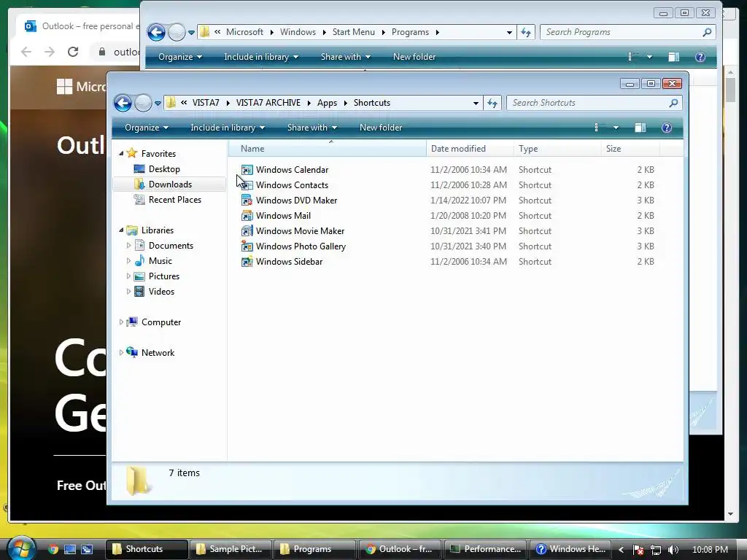Open Recent Places under Favorites
This screenshot has width=747, height=560.
pyautogui.click(x=174, y=200)
